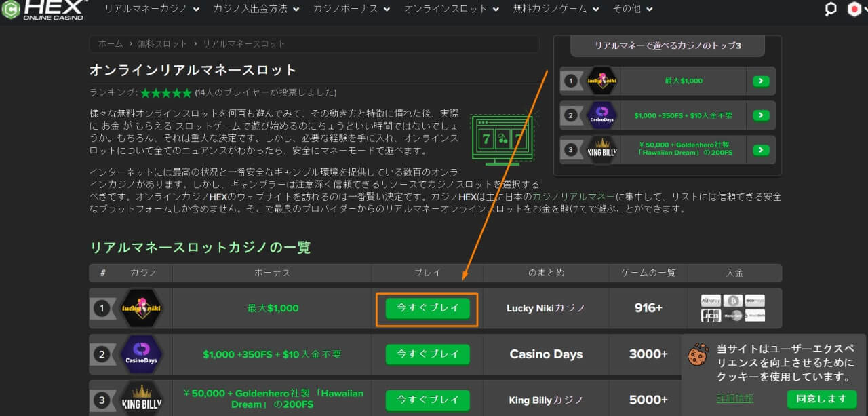Expand the カジノボーナス menu
The image size is (868, 416).
coord(352,10)
